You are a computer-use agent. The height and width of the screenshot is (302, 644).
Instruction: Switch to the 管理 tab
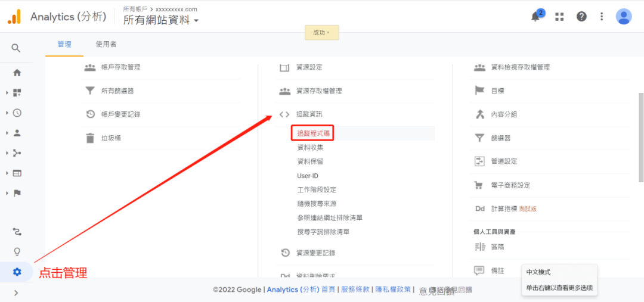(64, 44)
